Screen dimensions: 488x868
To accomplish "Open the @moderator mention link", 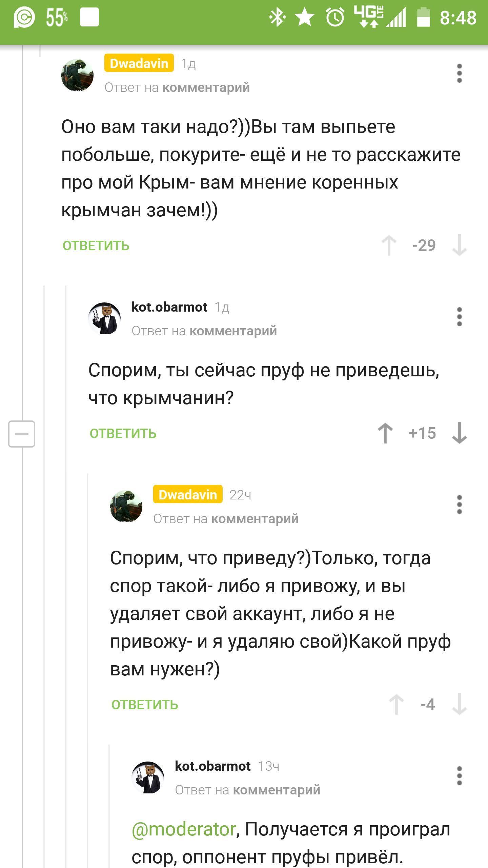I will 184,830.
